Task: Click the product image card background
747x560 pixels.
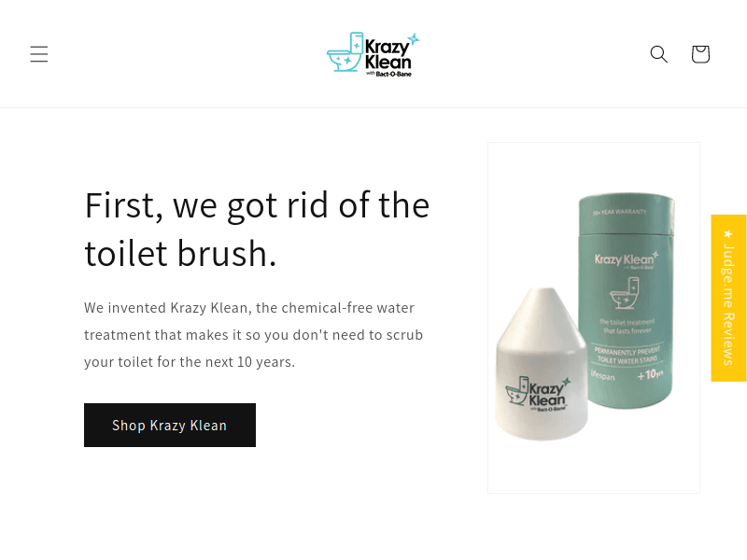Action: pos(594,317)
